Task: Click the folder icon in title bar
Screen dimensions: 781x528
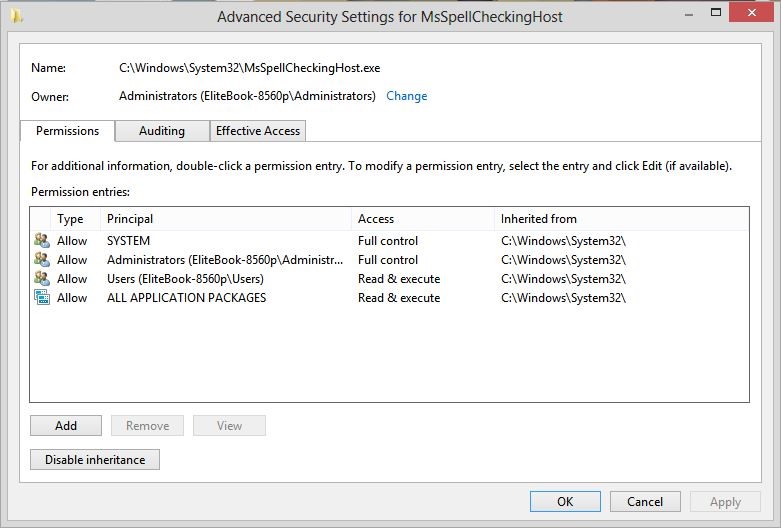Action: click(x=16, y=16)
